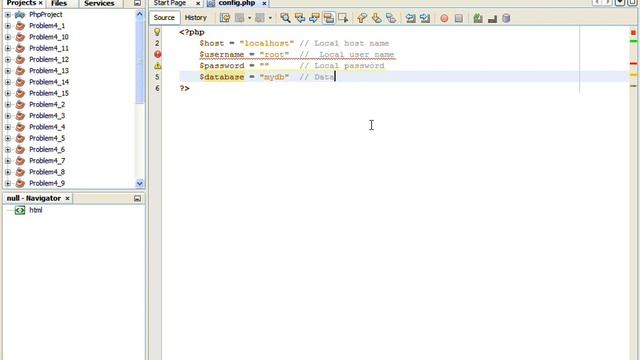Switch to Start Page tab
The height and width of the screenshot is (360, 640).
[170, 3]
